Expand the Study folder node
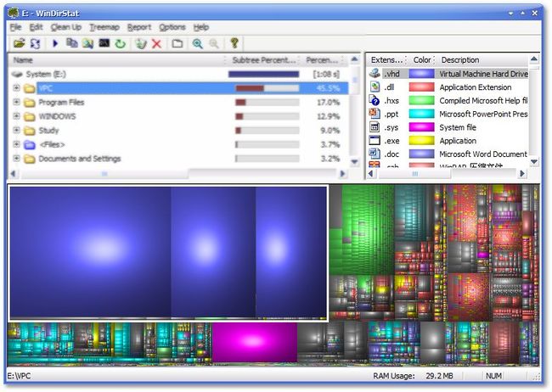552x392 pixels. (16, 130)
